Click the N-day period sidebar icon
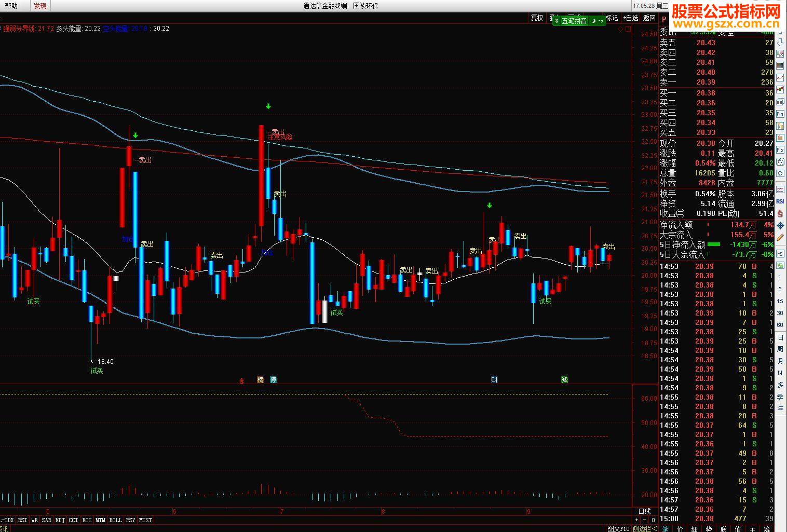The height and width of the screenshot is (532, 787). pos(780,373)
